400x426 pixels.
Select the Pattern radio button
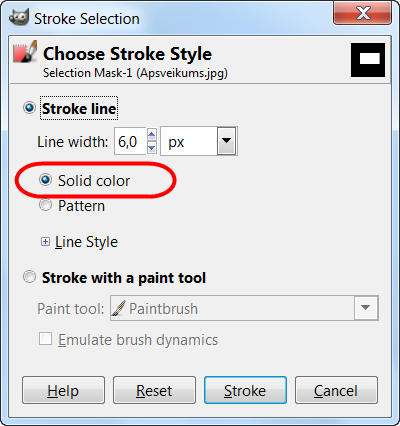45,205
